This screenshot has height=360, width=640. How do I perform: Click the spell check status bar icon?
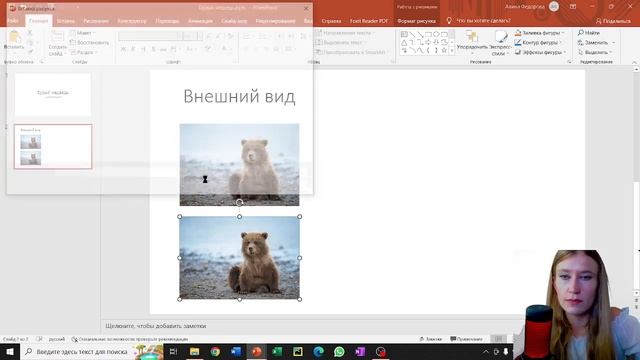(x=39, y=339)
